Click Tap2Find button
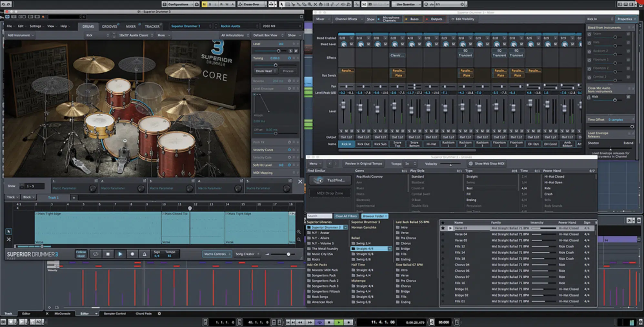644x327 pixels. tap(330, 180)
